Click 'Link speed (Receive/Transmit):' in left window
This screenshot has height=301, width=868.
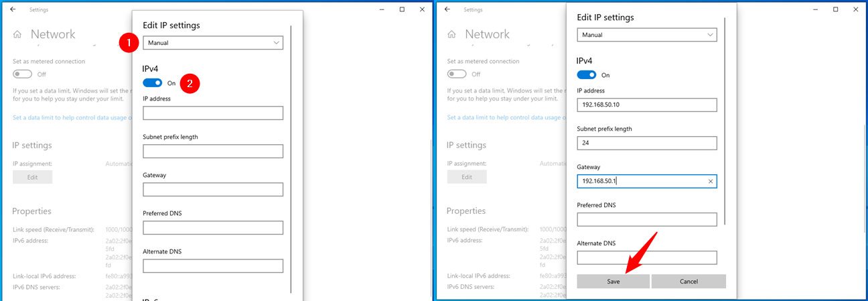(54, 229)
